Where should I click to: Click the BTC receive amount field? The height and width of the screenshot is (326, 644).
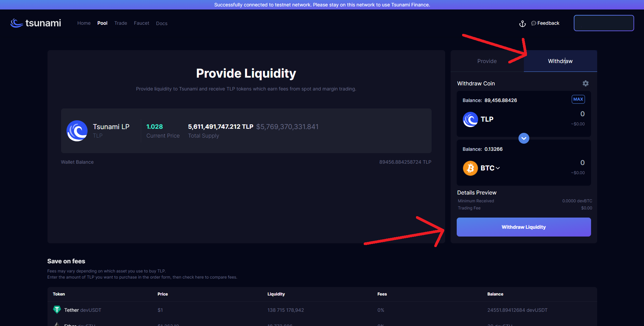click(582, 163)
